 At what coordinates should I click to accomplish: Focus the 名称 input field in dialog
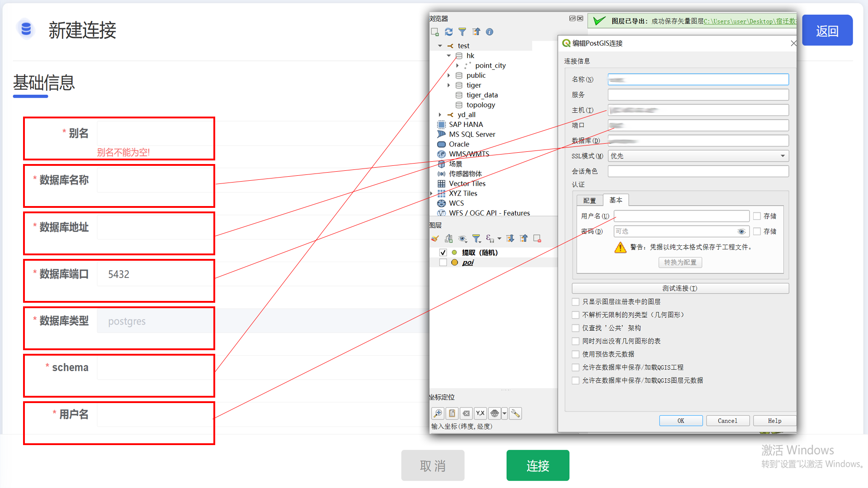[x=698, y=80]
